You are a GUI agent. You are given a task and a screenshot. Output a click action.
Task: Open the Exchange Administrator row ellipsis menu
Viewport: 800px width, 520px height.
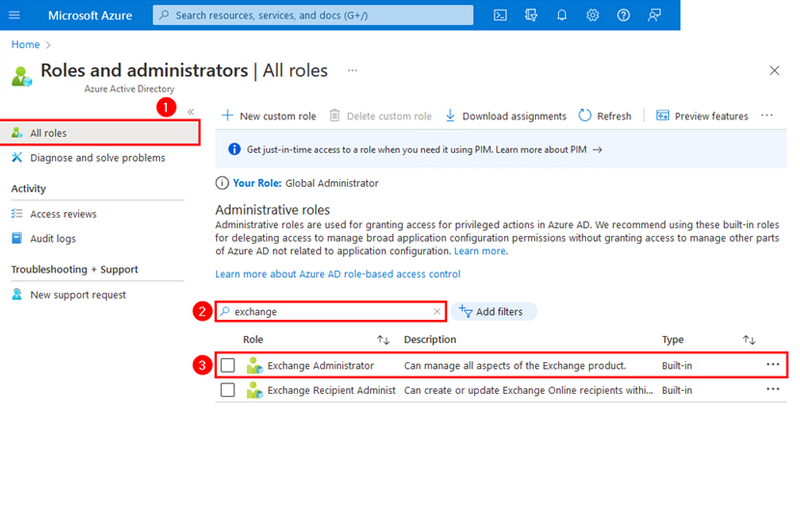coord(772,364)
